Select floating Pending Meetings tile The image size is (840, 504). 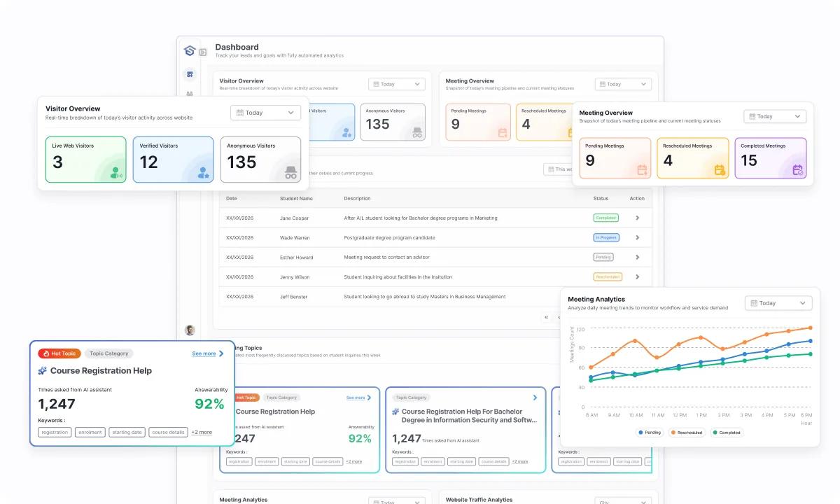[615, 158]
